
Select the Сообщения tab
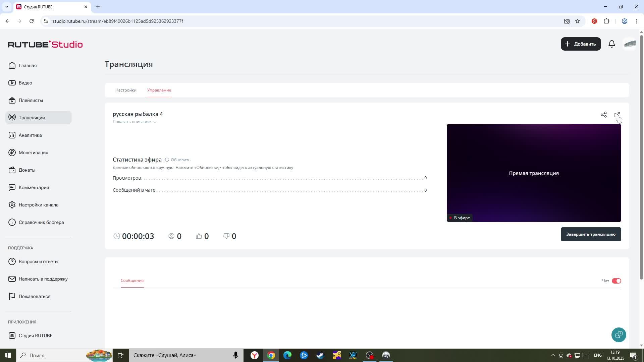(x=132, y=281)
